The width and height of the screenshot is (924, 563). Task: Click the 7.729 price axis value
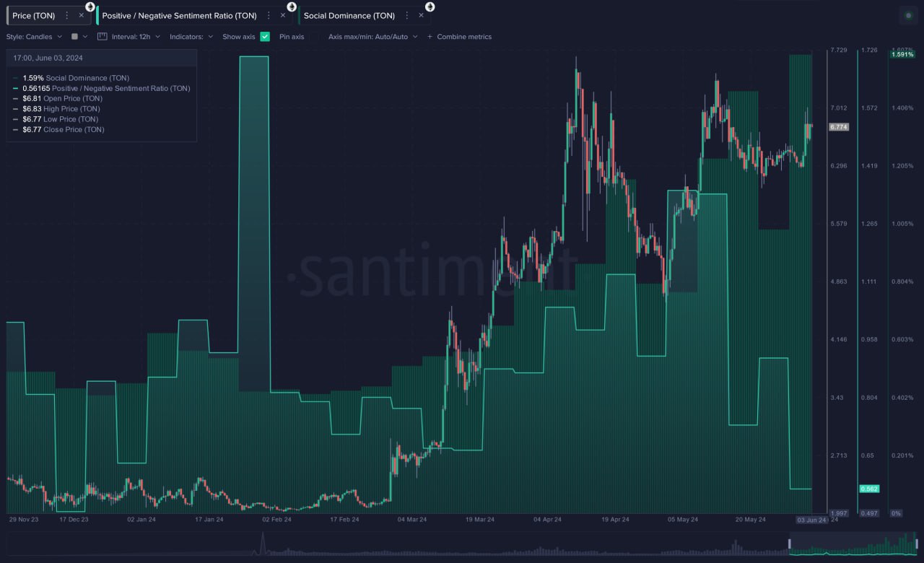[x=838, y=50]
